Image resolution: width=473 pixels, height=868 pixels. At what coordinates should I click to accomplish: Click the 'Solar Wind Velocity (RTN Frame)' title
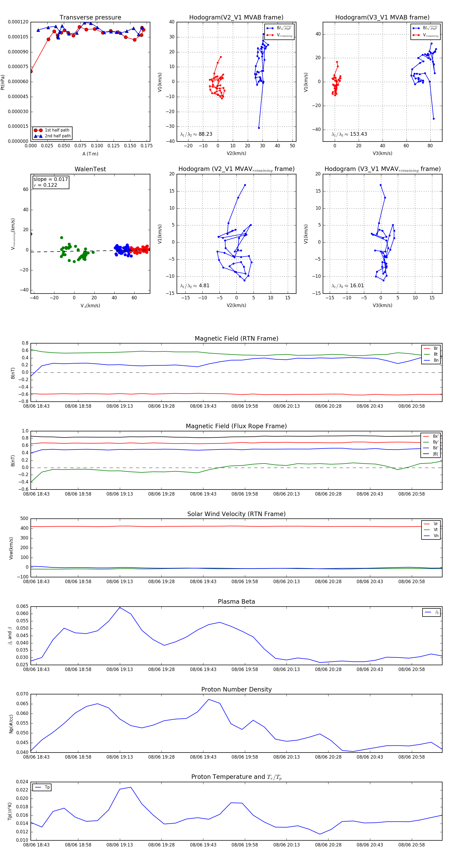pyautogui.click(x=236, y=514)
